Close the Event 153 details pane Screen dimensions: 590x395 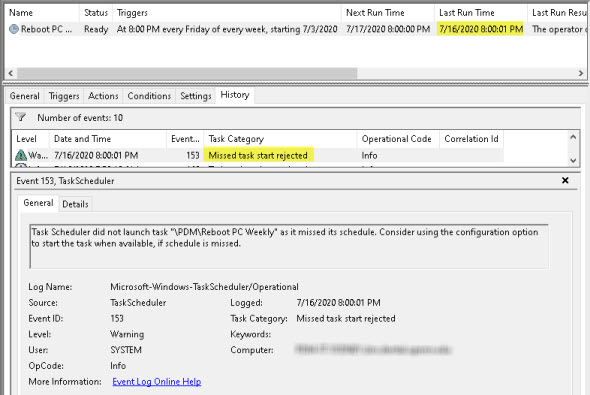click(565, 181)
